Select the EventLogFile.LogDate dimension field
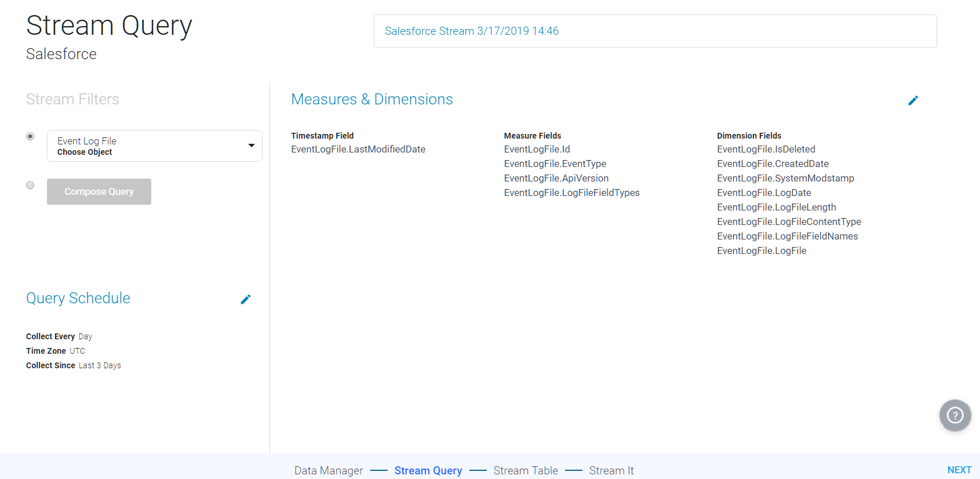980x479 pixels. tap(764, 193)
